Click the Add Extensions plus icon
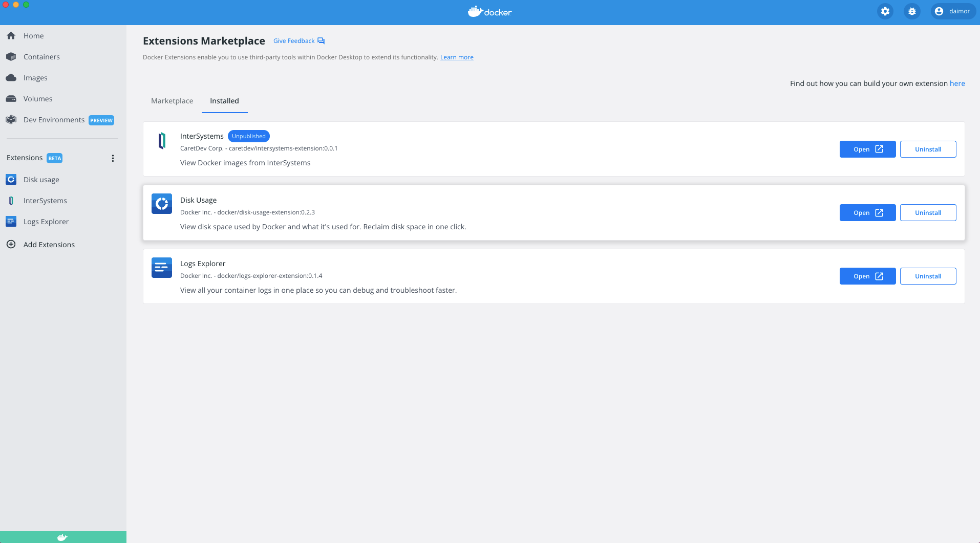This screenshot has width=980, height=543. 11,245
